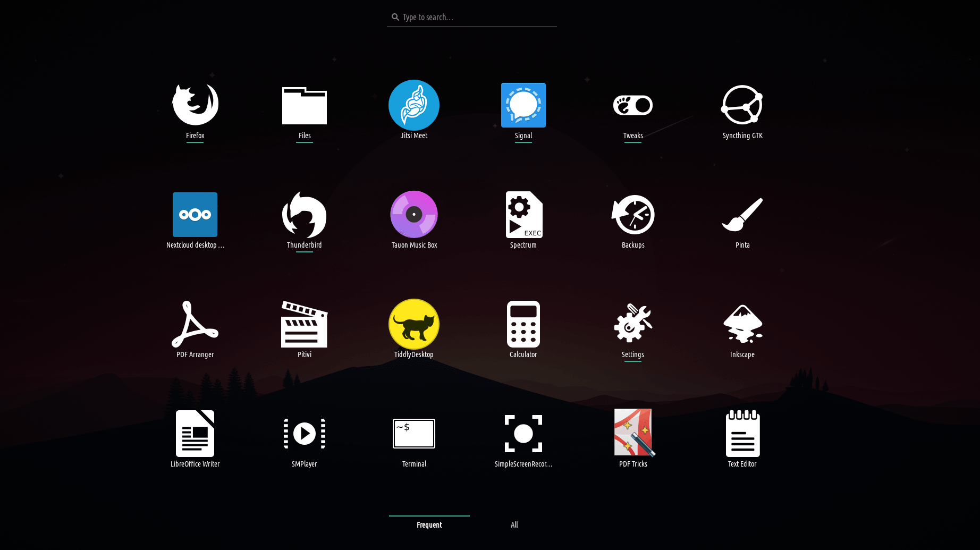Open Syncthing GTK

[x=742, y=105]
